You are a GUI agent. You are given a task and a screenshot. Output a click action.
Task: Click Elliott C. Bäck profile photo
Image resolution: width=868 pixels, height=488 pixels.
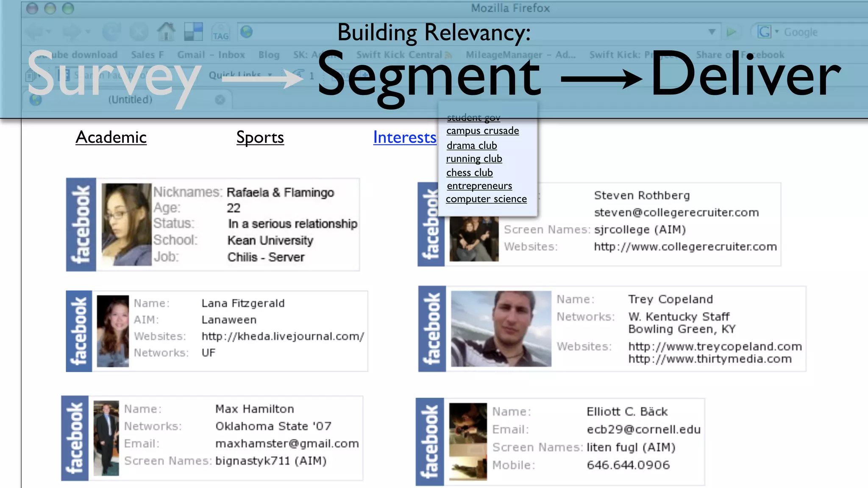[468, 441]
